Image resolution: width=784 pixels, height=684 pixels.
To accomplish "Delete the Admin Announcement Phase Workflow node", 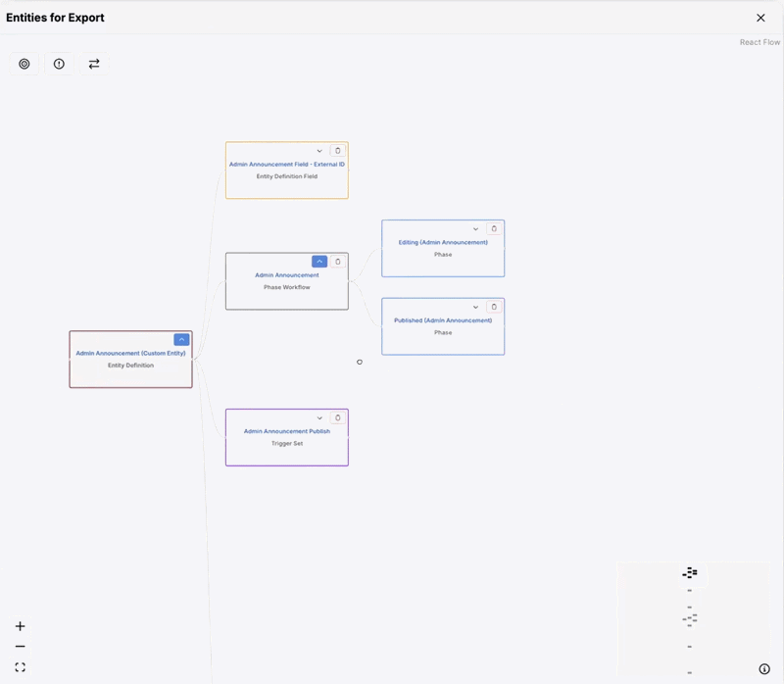I will click(x=338, y=262).
